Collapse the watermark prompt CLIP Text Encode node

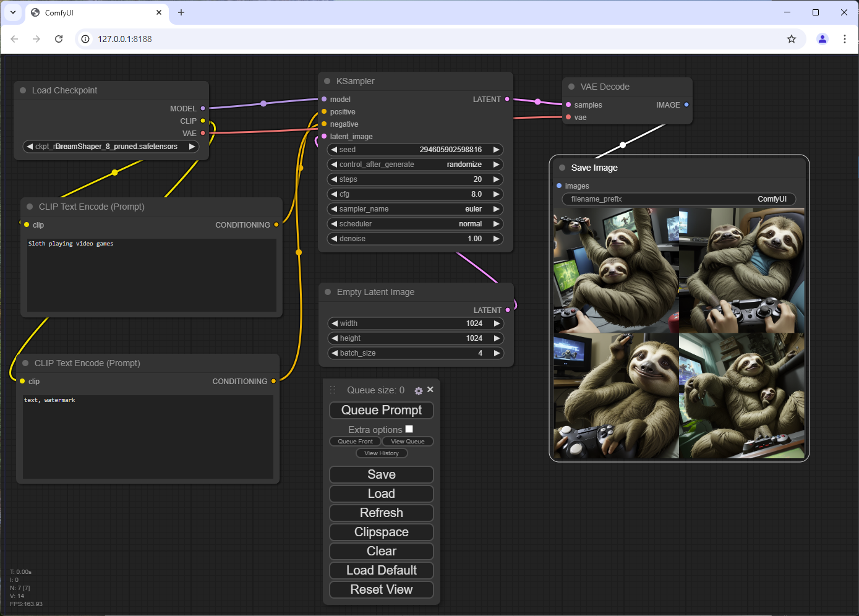(x=25, y=363)
